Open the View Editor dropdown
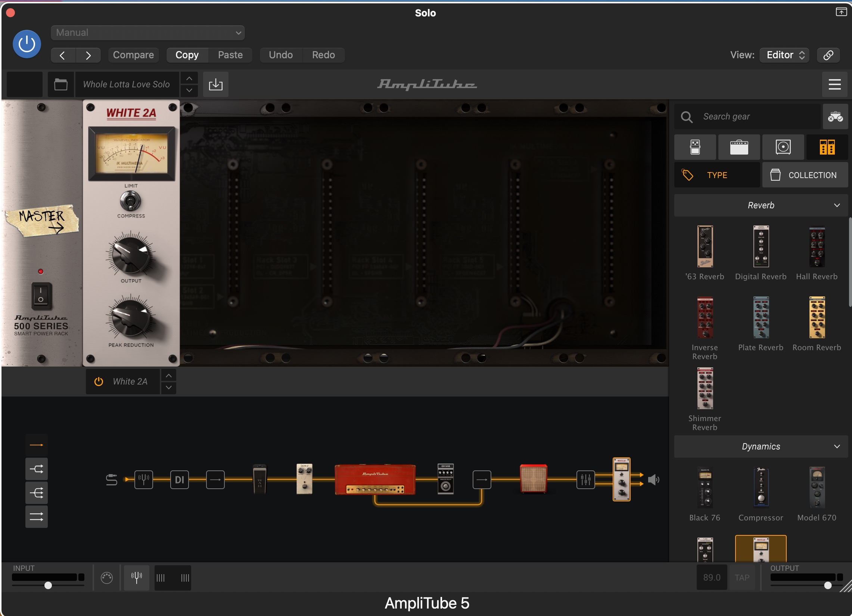The height and width of the screenshot is (616, 852). (x=784, y=55)
